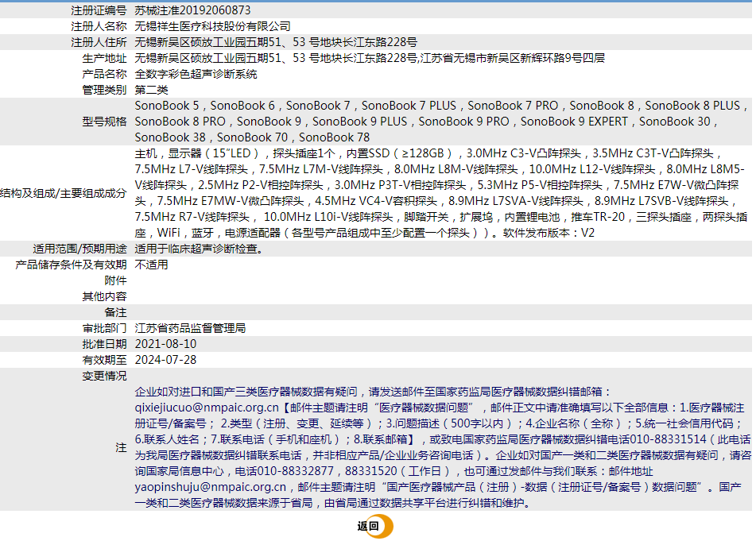Click the 管理类别 label
Image resolution: width=756 pixels, height=541 pixels.
coord(105,90)
